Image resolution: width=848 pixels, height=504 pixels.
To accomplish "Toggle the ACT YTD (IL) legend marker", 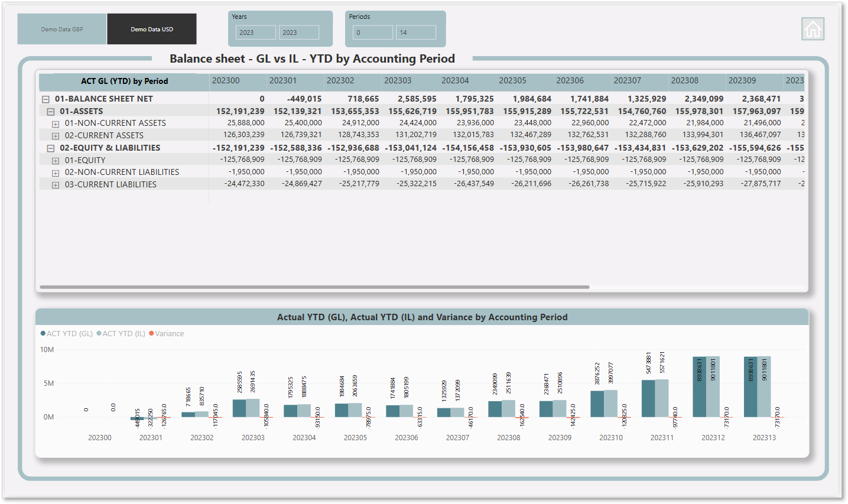I will [99, 333].
